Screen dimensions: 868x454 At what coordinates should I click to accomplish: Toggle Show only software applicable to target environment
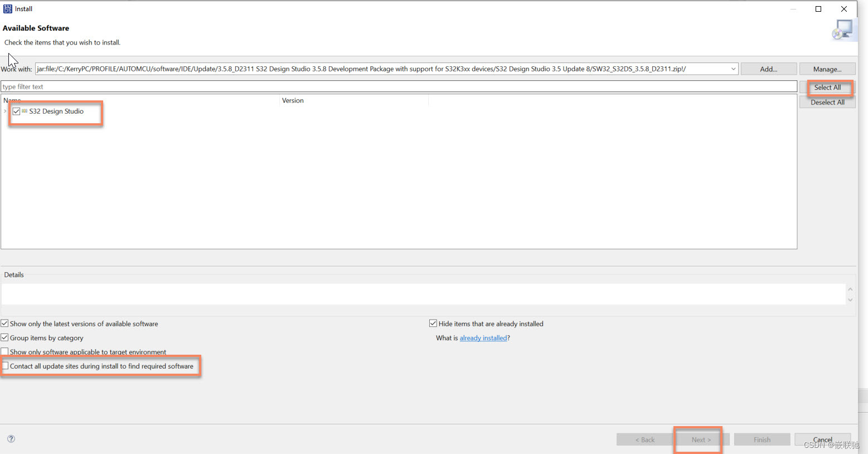coord(4,352)
